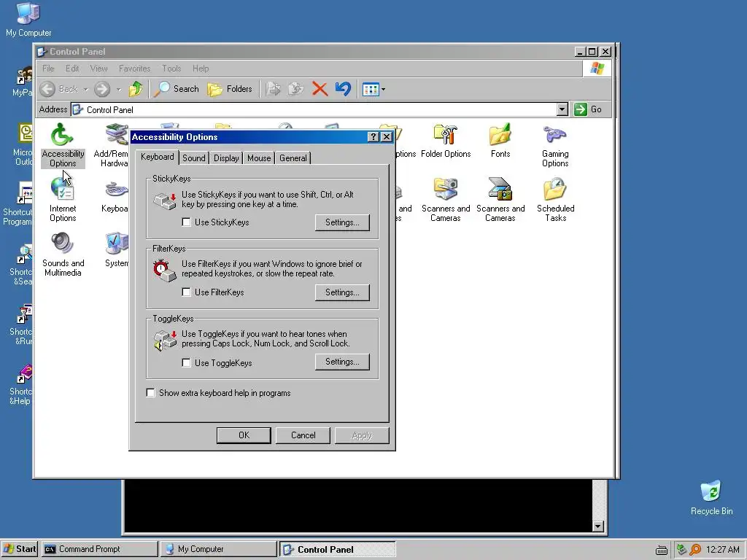Check Show extra keyboard help in programs

pyautogui.click(x=150, y=393)
